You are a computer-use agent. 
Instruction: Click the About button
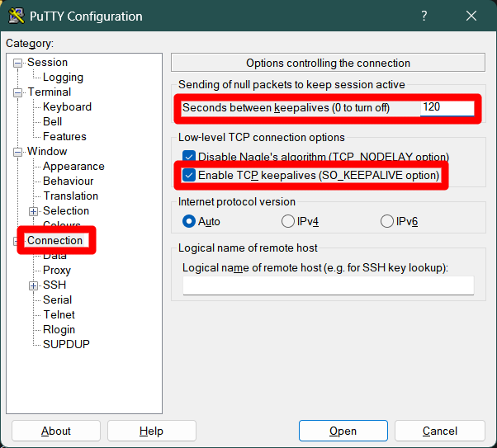(x=56, y=431)
